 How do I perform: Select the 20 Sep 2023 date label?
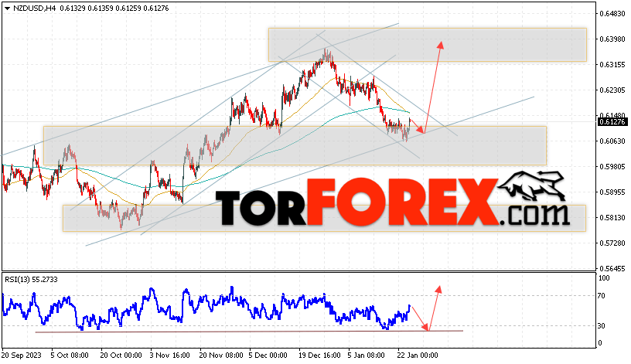pyautogui.click(x=22, y=355)
